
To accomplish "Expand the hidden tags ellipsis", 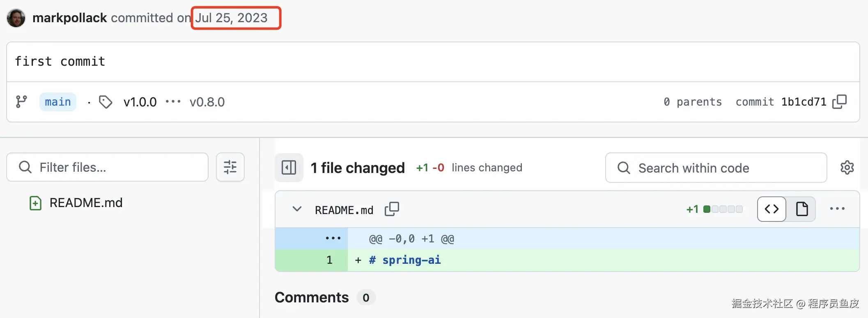I will (173, 102).
